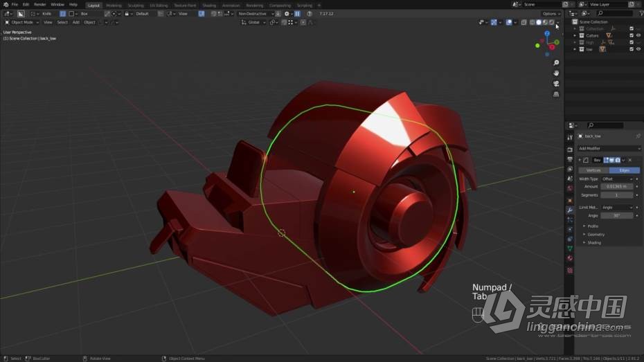Select rendered viewport shading mode

[551, 23]
